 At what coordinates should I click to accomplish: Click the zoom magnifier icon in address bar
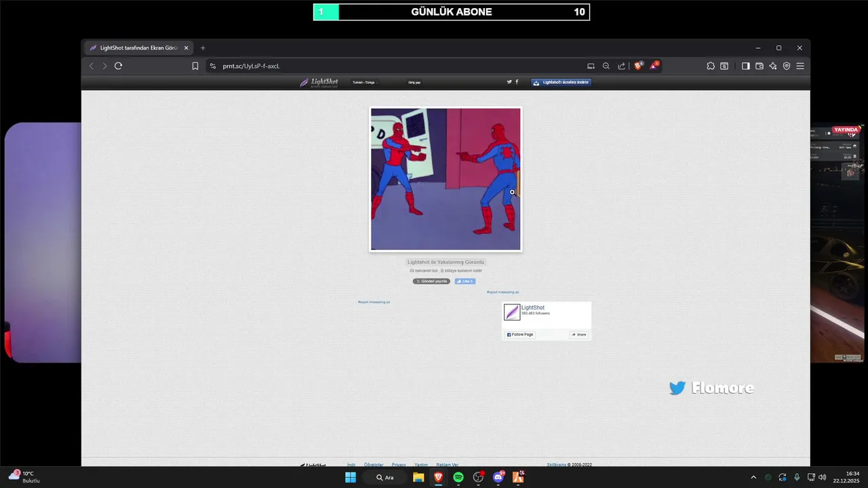[x=606, y=66]
